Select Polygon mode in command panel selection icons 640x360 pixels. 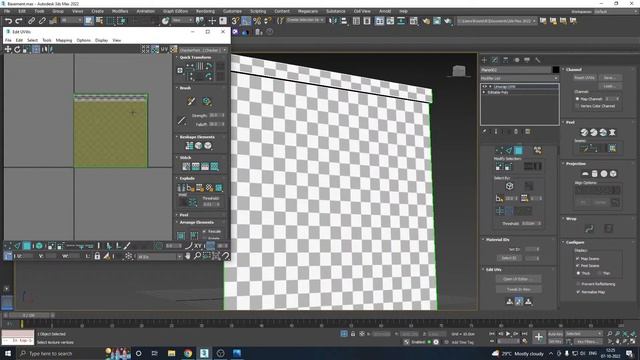point(518,150)
